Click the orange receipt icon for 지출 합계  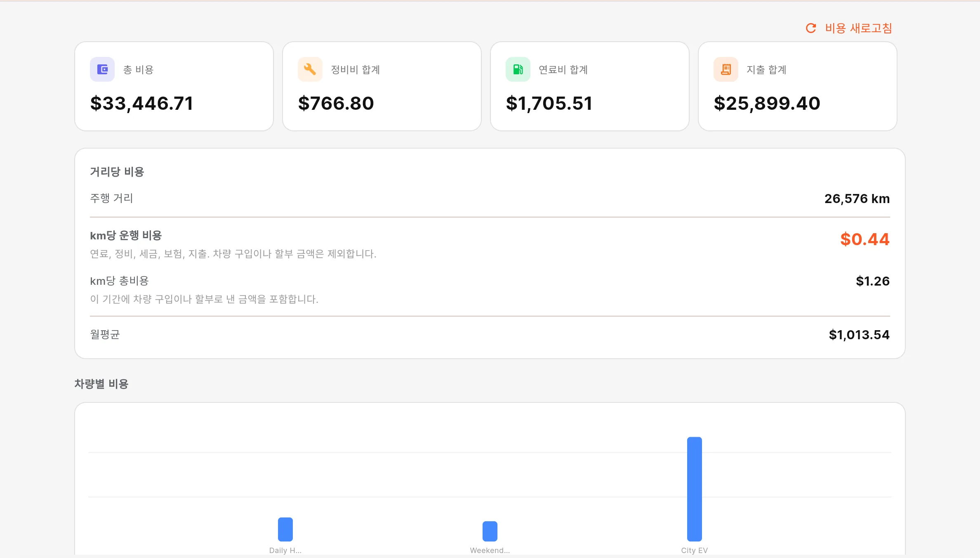pyautogui.click(x=726, y=69)
